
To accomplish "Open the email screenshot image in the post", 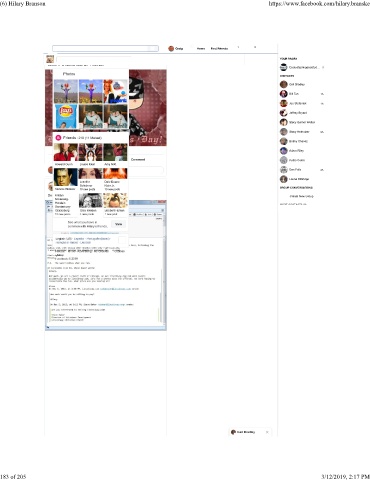I will (106, 265).
